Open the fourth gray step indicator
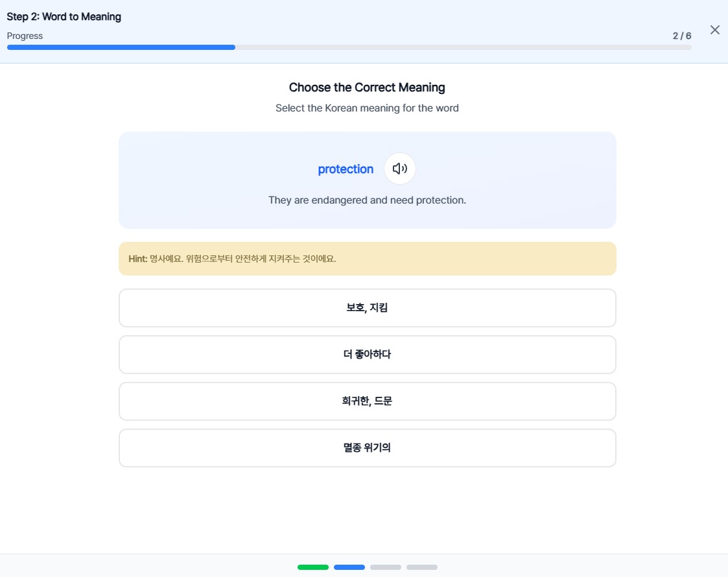The width and height of the screenshot is (728, 577). [x=422, y=567]
